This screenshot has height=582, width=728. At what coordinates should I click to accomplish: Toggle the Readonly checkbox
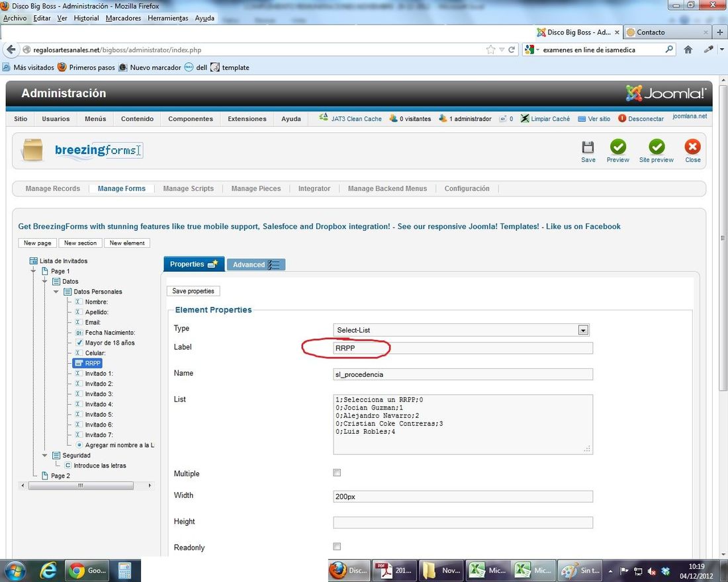(337, 546)
